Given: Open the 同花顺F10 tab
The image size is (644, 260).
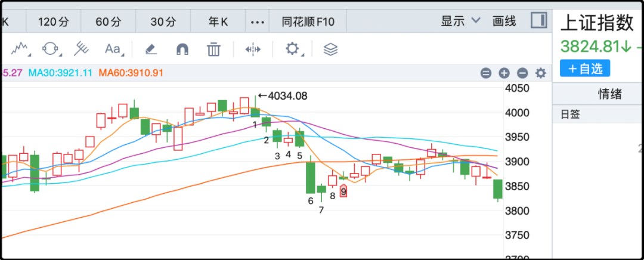Looking at the screenshot, I should [308, 21].
